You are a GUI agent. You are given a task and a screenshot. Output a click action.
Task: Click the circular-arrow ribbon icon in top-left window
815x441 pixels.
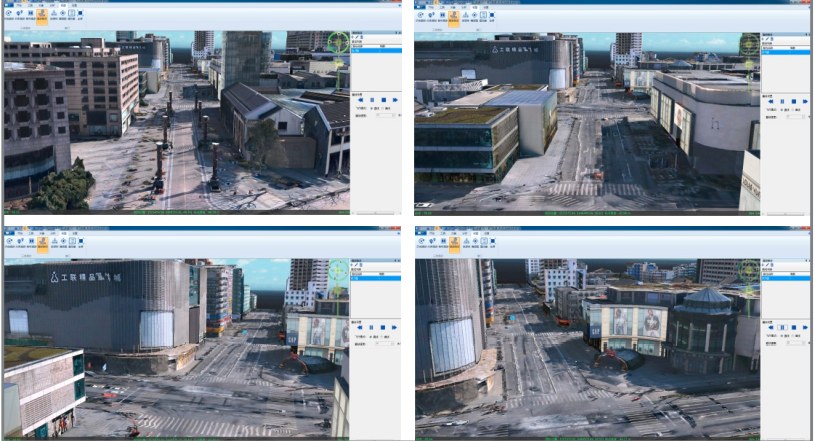click(8, 13)
